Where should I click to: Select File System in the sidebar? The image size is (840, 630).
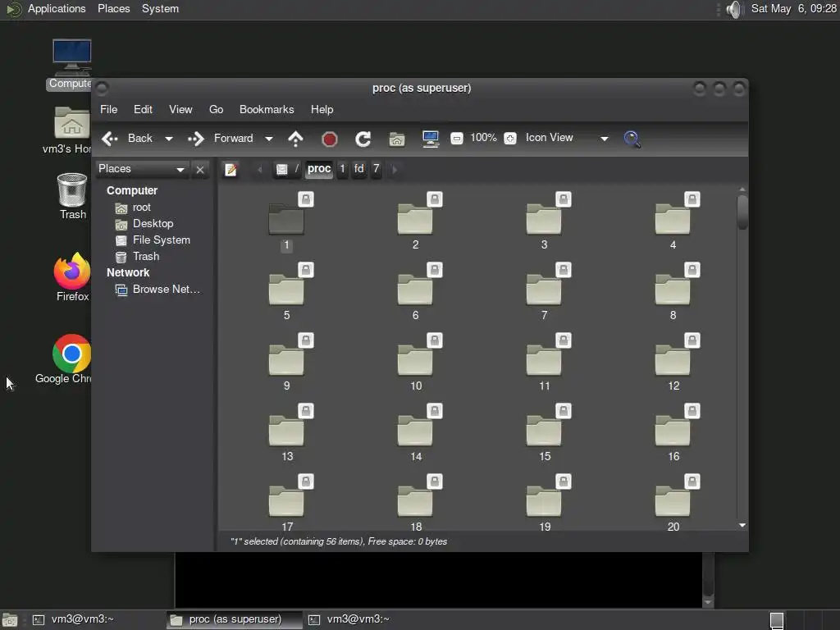pos(161,240)
